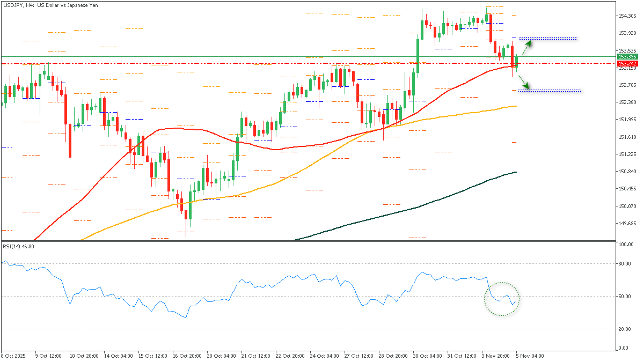Click the 154.305 price axis label

(x=627, y=16)
